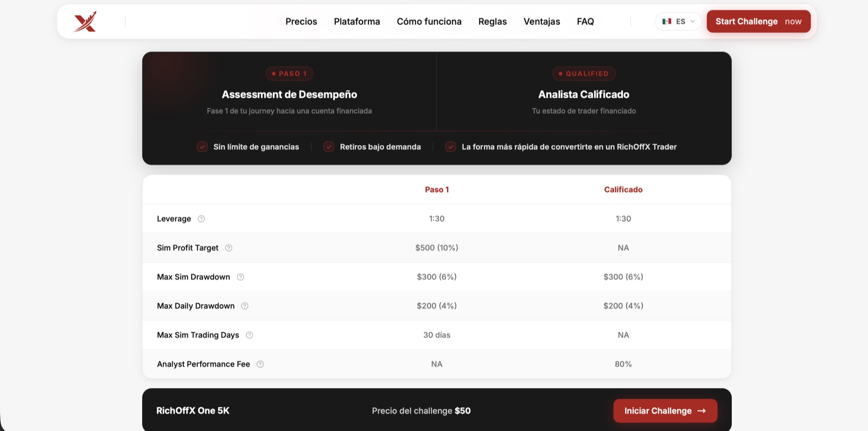Select the Calificado column header
Image resolution: width=868 pixels, height=431 pixels.
(623, 190)
